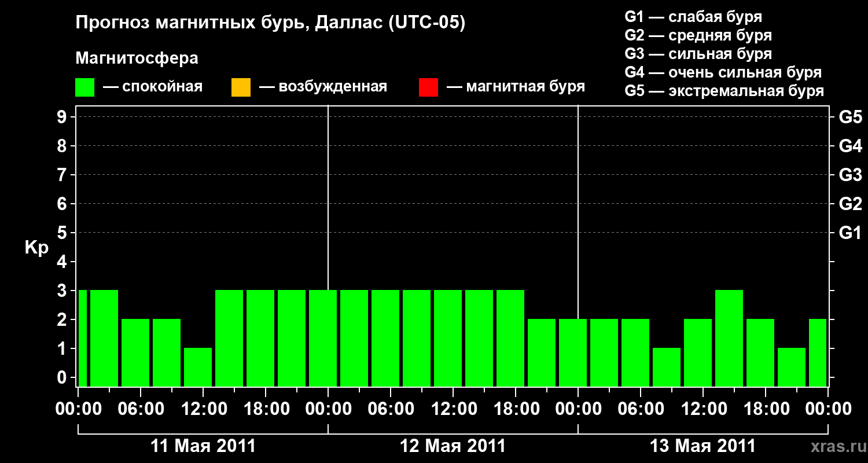Click the 'G4 — очень сильная буря' description
The image size is (868, 463).
coord(723,72)
